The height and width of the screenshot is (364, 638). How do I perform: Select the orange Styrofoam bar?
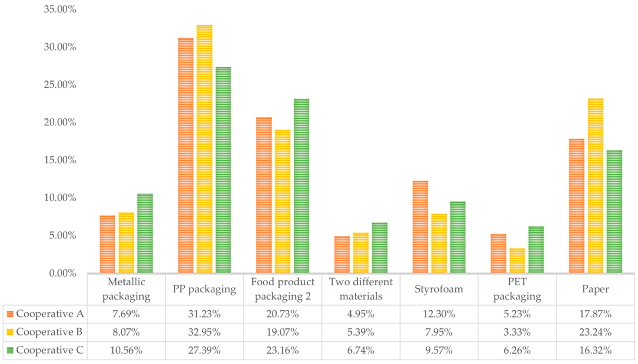[x=420, y=227]
